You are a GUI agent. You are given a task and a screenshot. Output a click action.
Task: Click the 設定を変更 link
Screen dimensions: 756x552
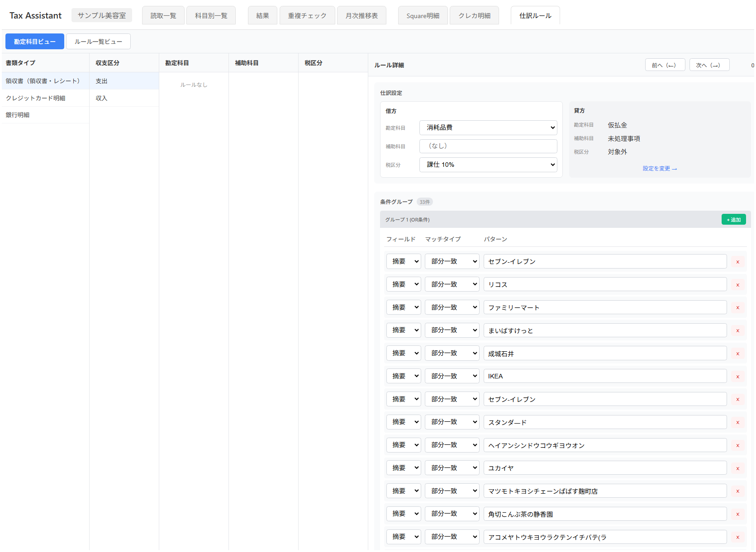coord(659,169)
